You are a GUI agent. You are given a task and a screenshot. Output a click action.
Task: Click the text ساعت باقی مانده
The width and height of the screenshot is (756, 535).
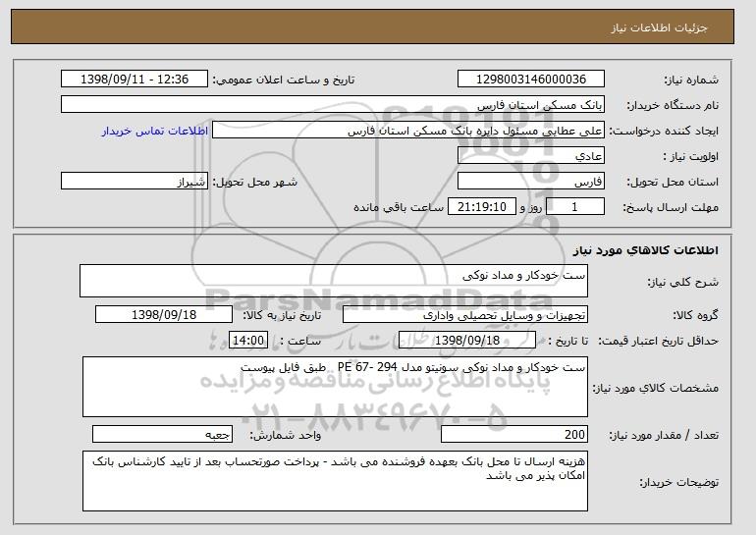(x=399, y=207)
